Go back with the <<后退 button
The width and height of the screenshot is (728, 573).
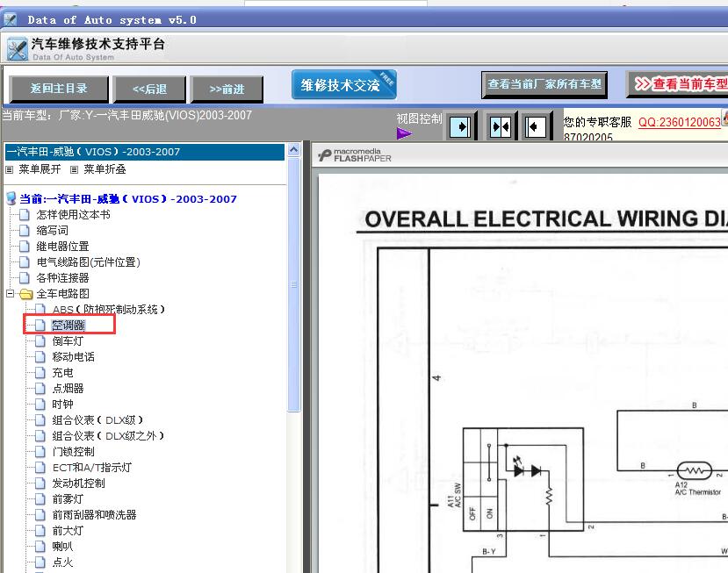coord(149,90)
